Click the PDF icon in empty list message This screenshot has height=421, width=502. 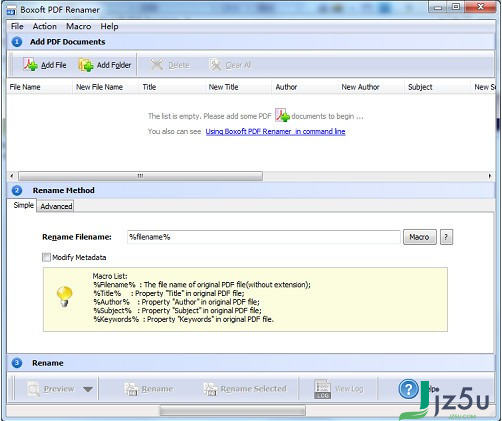[x=282, y=115]
